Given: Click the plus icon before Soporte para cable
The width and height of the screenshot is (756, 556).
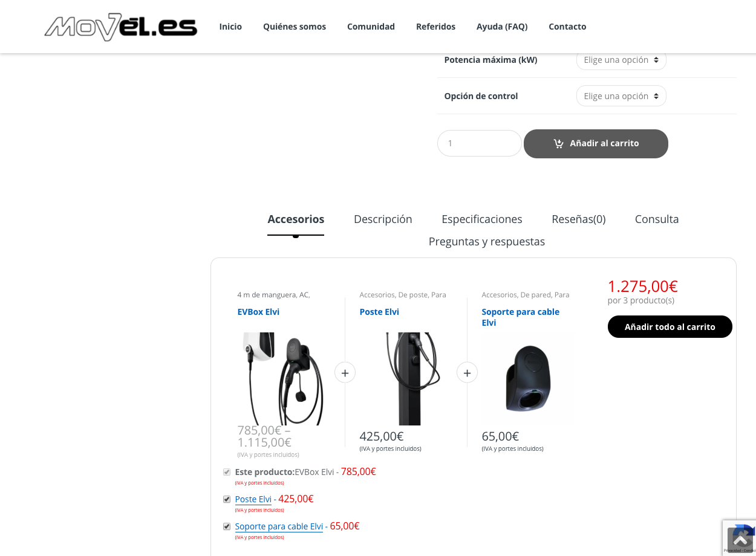Looking at the screenshot, I should (467, 373).
